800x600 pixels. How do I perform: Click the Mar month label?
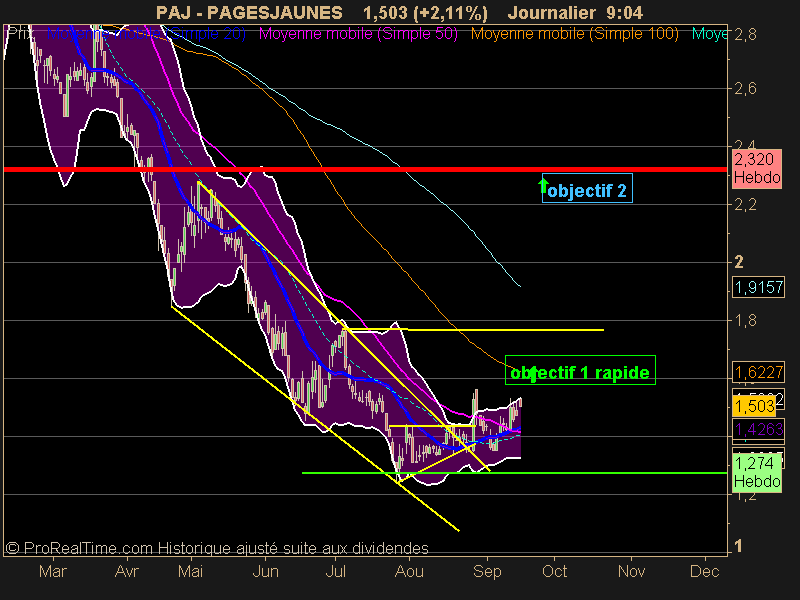[53, 571]
